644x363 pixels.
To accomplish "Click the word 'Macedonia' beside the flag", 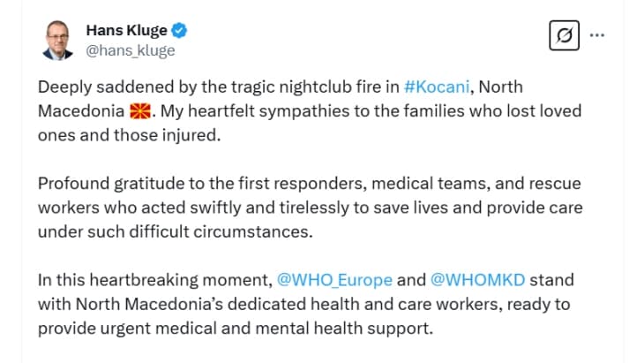I will 81,111.
